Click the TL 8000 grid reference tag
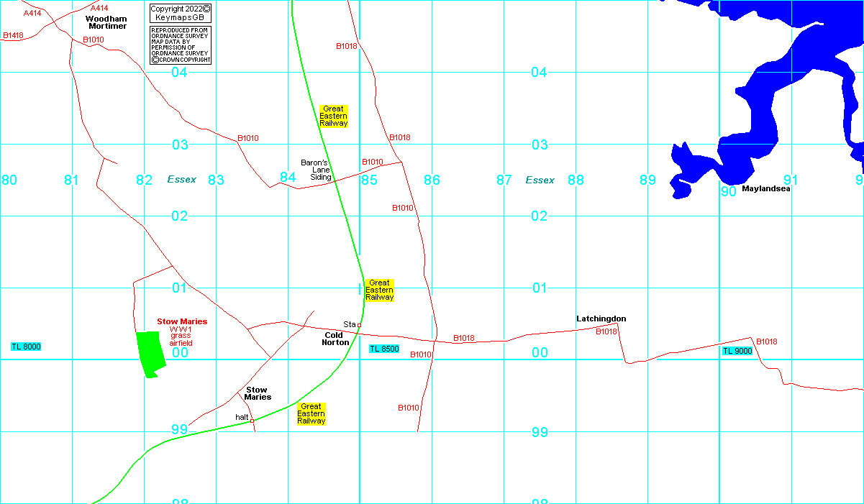Screen dimensions: 864x504 click(26, 347)
